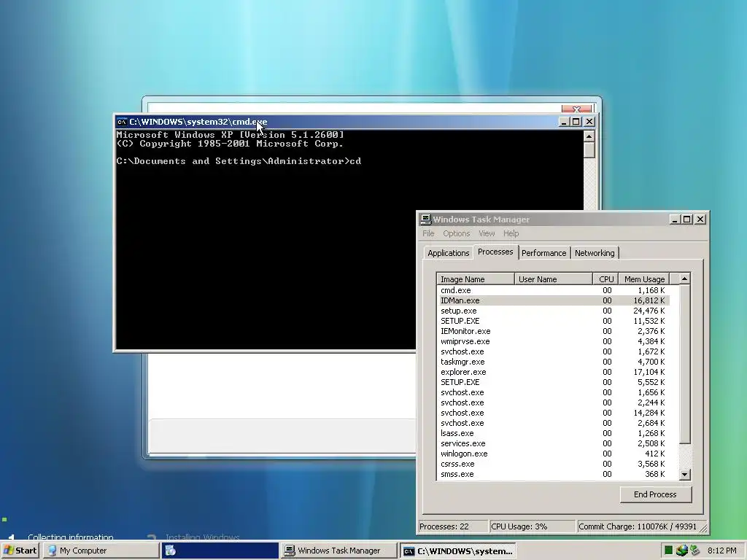
Task: Open the View menu in Task Manager
Action: click(x=487, y=233)
